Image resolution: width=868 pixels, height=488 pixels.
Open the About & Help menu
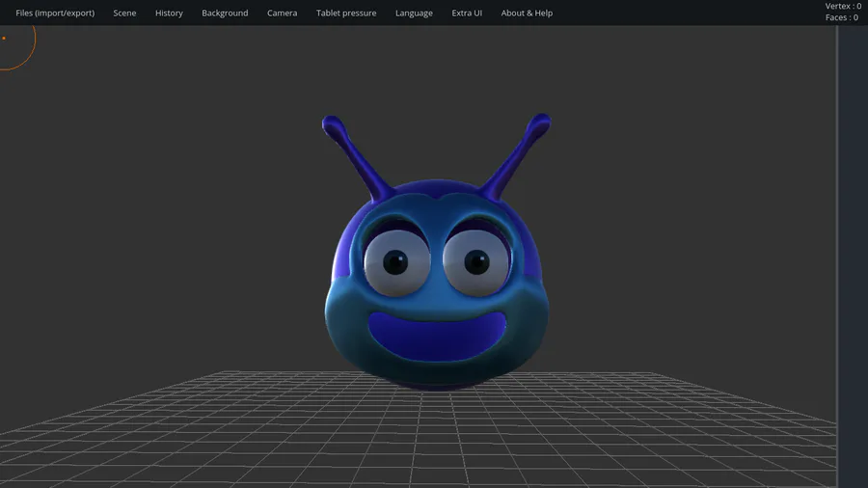527,13
